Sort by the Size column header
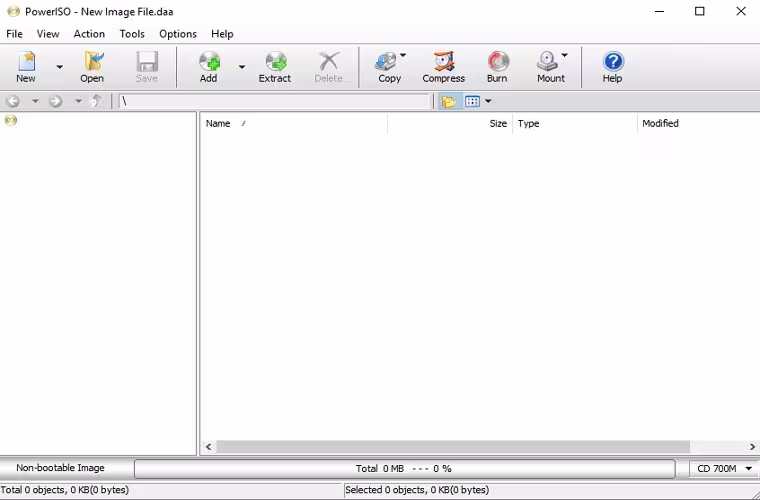Viewport: 760px width, 500px height. point(450,124)
